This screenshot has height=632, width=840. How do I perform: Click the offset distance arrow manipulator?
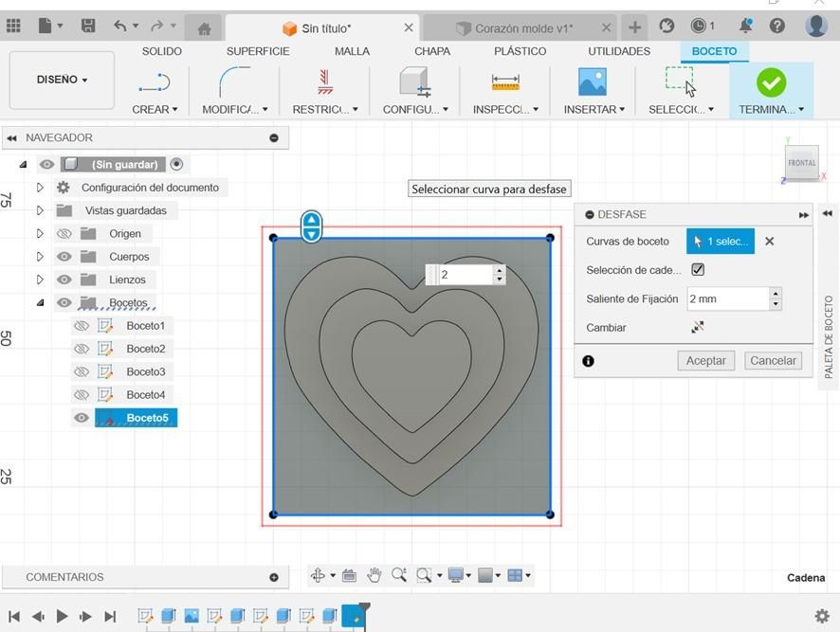311,226
